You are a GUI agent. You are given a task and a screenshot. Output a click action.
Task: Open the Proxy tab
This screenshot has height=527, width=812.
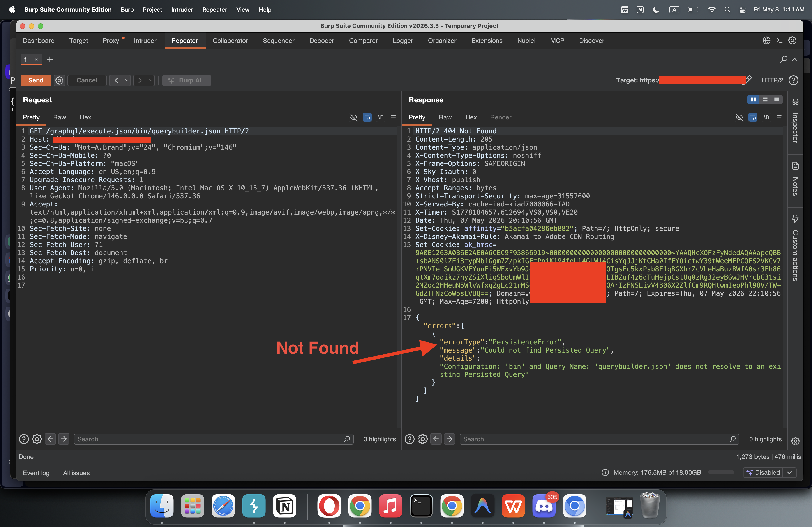[x=111, y=41]
